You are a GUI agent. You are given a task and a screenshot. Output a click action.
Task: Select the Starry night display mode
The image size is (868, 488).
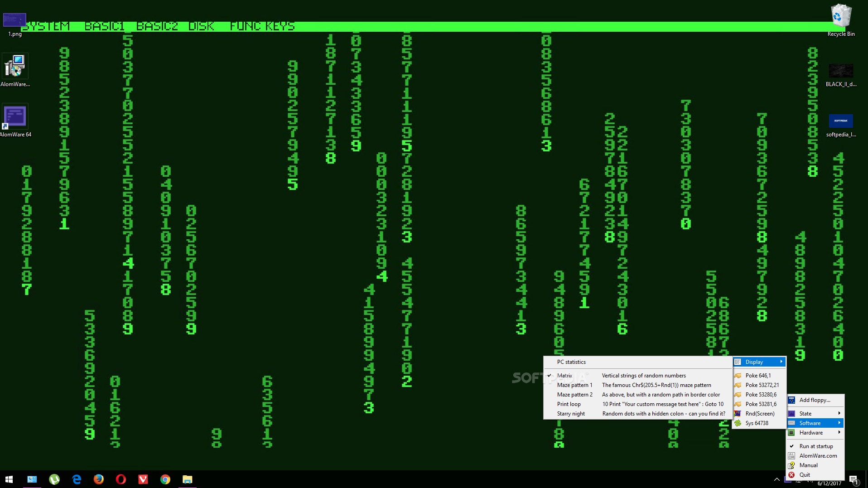(x=638, y=413)
